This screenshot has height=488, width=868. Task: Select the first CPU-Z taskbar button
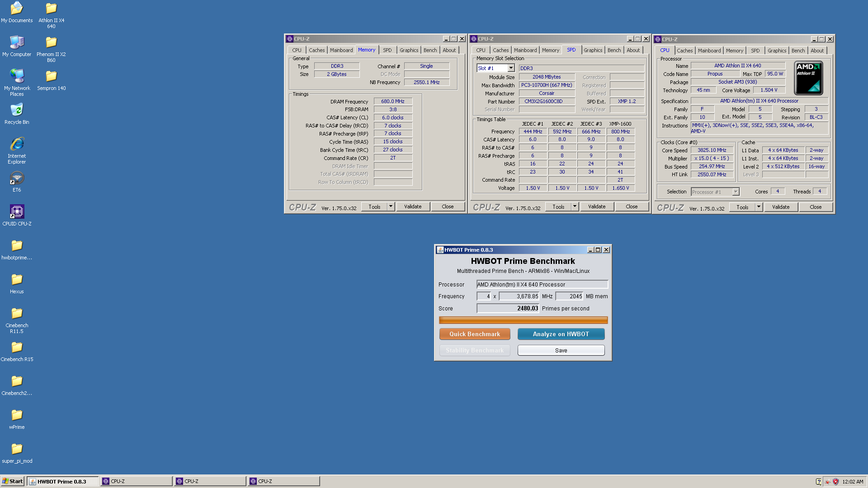137,481
